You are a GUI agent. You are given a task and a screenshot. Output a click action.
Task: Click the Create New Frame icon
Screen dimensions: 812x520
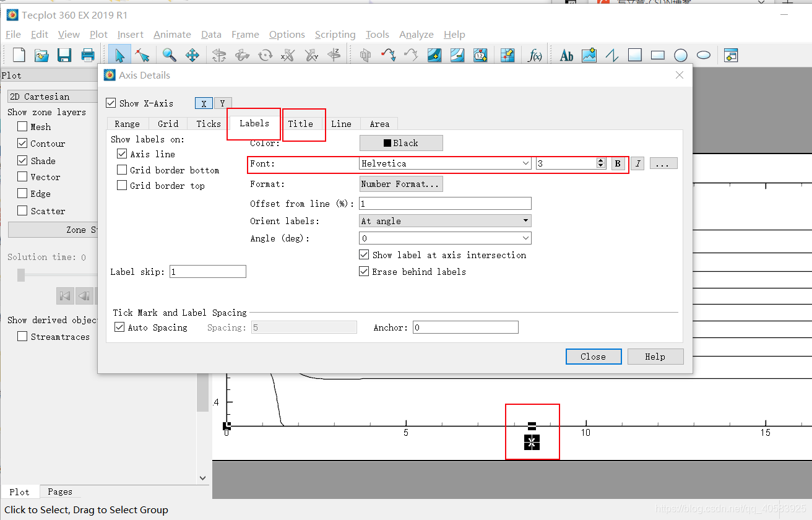(731, 55)
